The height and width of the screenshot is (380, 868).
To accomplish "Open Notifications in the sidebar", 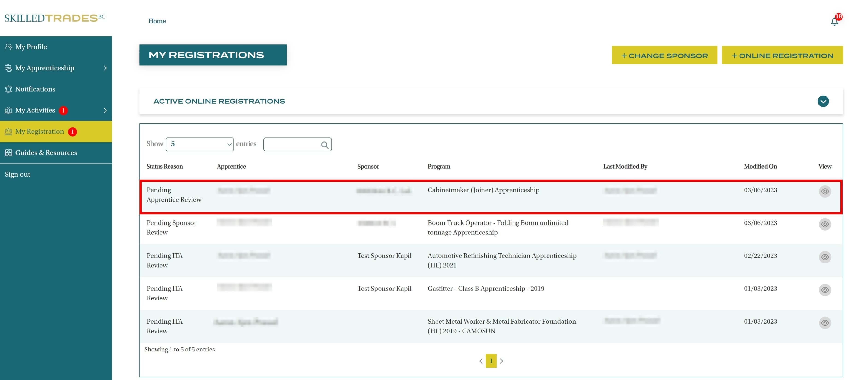I will [35, 89].
